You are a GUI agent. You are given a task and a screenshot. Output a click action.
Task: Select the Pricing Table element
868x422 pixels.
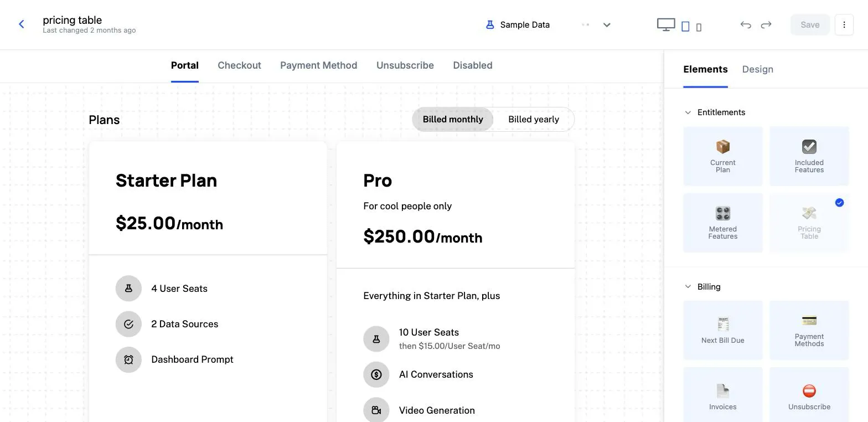point(809,223)
